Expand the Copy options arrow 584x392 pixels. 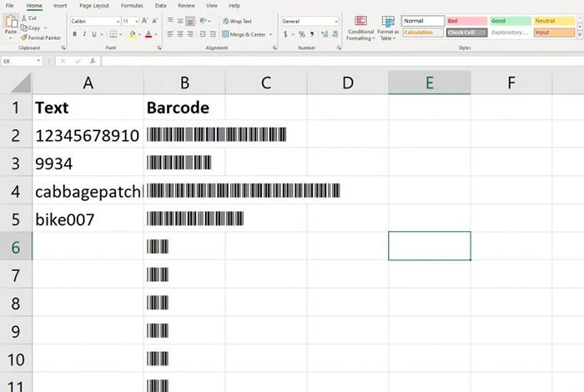pyautogui.click(x=45, y=28)
